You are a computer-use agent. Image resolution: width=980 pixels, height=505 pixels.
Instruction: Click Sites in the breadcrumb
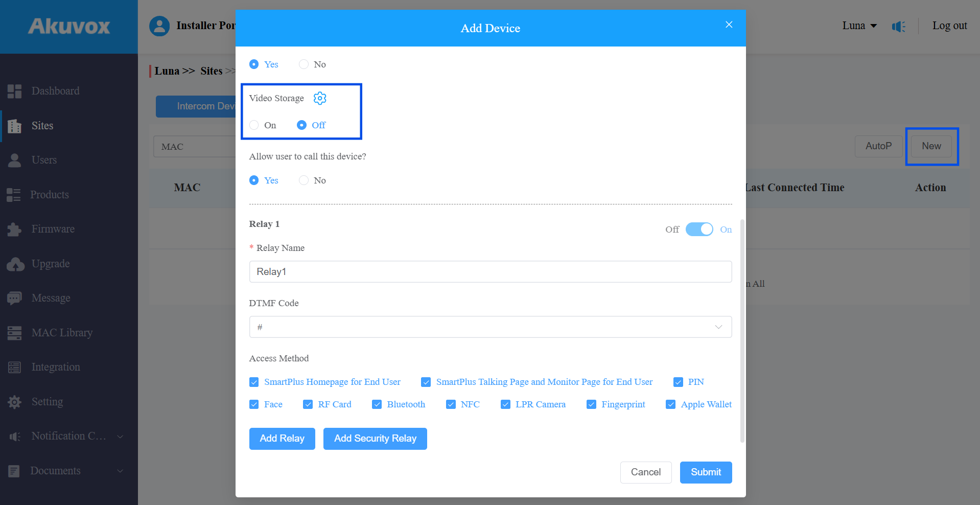211,71
